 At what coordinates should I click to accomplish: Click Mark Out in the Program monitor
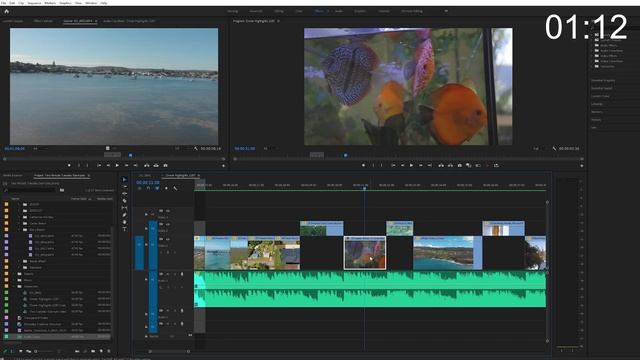(x=382, y=165)
